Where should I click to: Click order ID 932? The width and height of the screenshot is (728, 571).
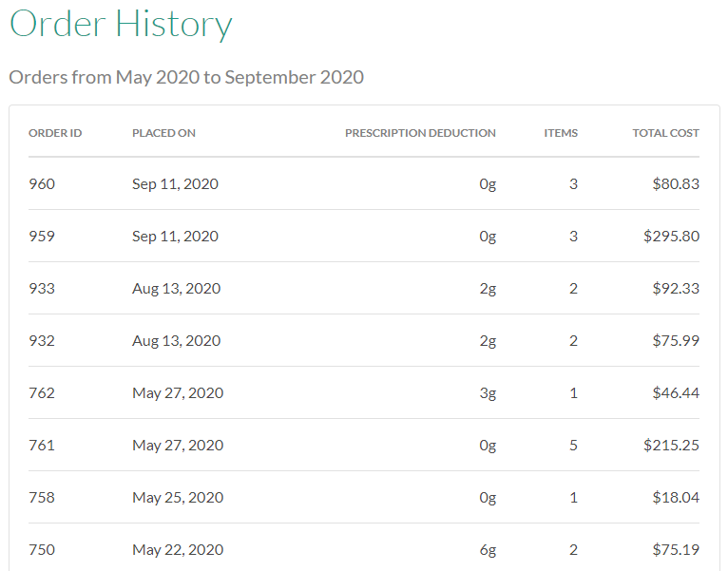pyautogui.click(x=42, y=340)
